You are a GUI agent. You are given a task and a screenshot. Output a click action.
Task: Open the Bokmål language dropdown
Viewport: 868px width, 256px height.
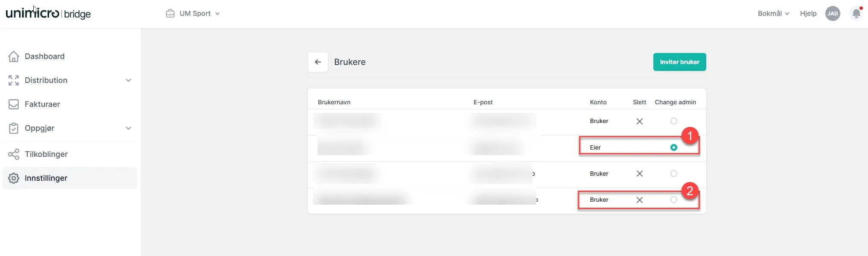[773, 14]
